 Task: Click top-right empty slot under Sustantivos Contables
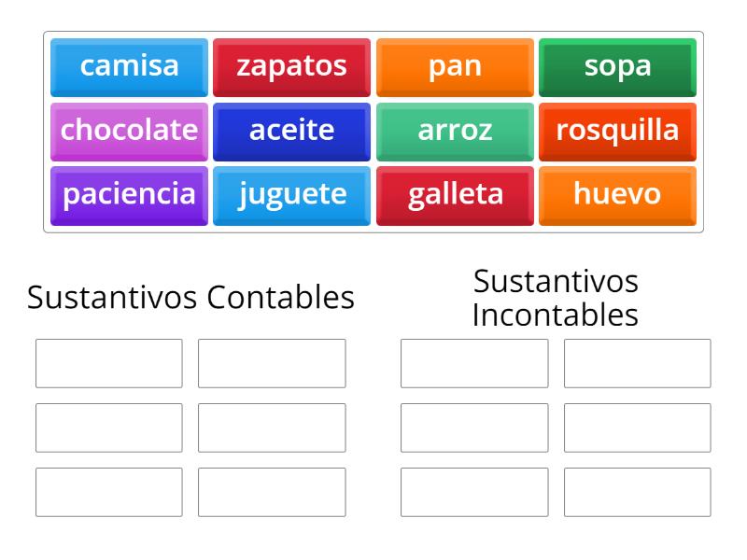[272, 363]
